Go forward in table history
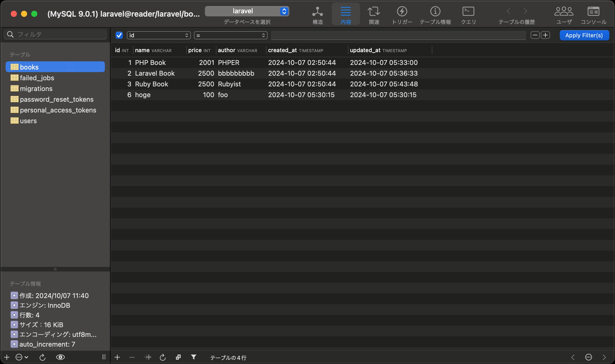Screen dimensions: 615x364 [x=525, y=11]
